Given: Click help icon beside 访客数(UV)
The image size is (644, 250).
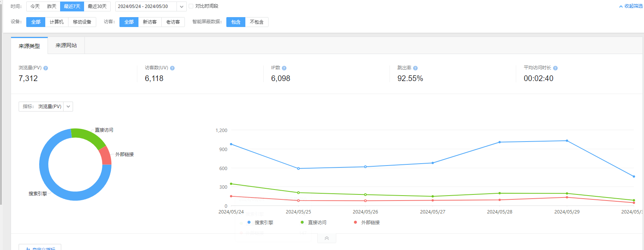Looking at the screenshot, I should (172, 68).
